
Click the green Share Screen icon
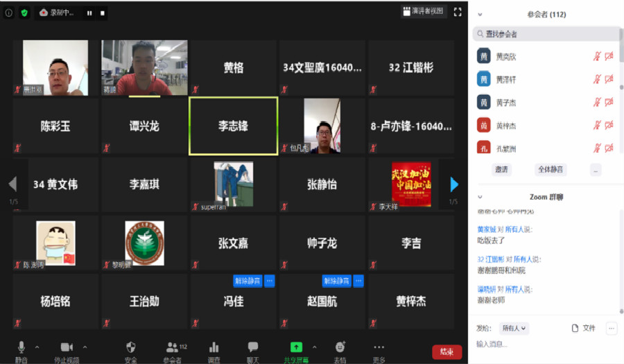296,347
